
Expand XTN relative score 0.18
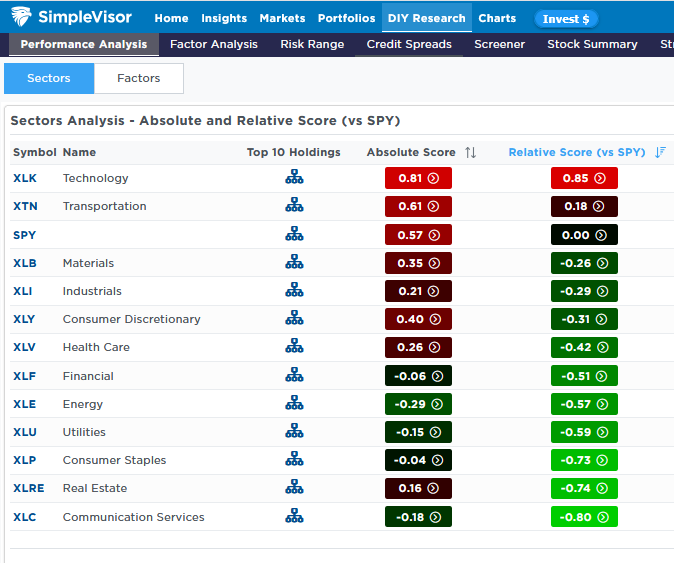coord(584,206)
